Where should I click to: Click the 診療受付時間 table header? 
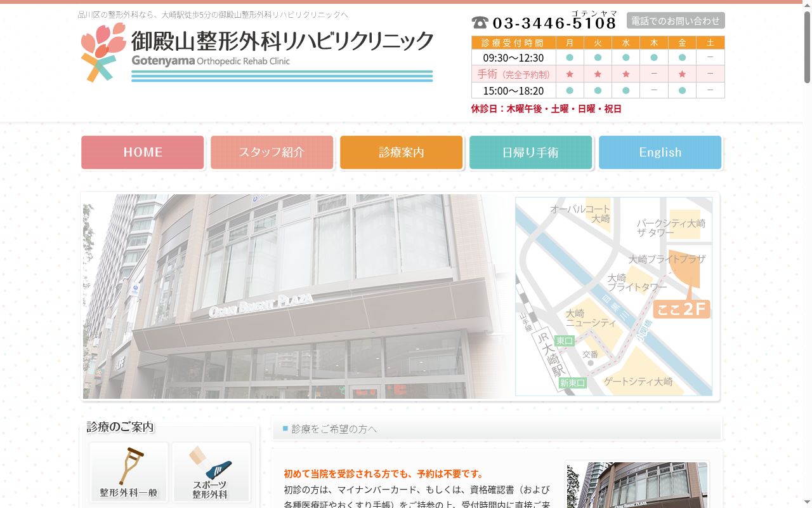[514, 43]
